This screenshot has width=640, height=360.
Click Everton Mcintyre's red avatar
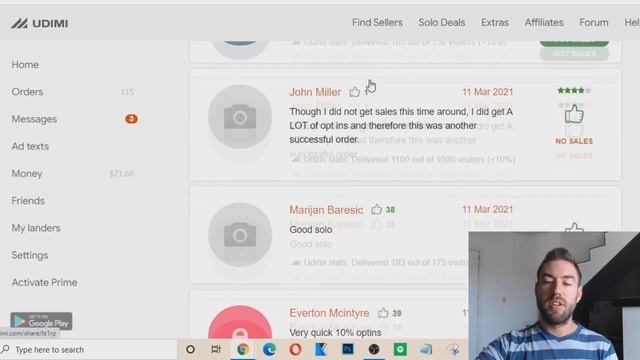[240, 322]
